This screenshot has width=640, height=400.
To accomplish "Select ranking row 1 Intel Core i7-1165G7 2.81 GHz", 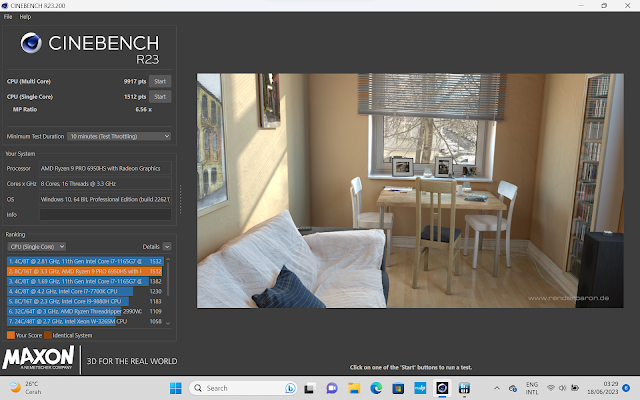I will click(85, 261).
